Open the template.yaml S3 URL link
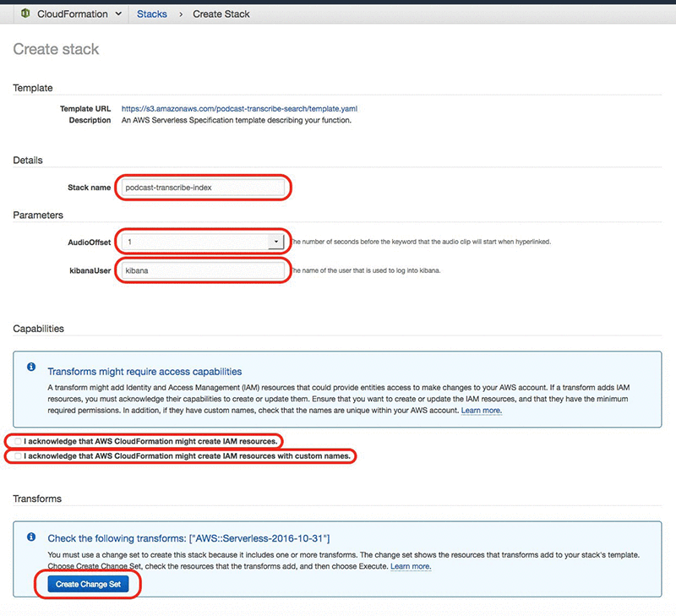The width and height of the screenshot is (676, 616). [239, 109]
